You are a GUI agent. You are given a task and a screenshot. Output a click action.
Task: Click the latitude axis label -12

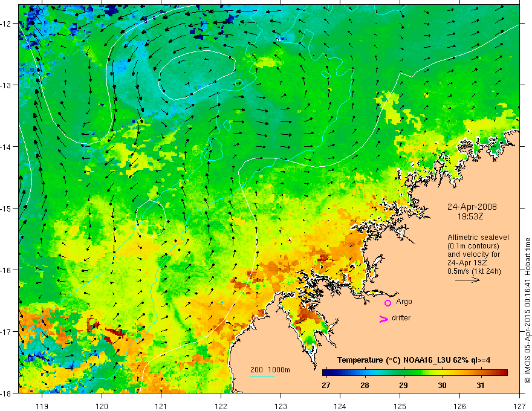[6, 24]
